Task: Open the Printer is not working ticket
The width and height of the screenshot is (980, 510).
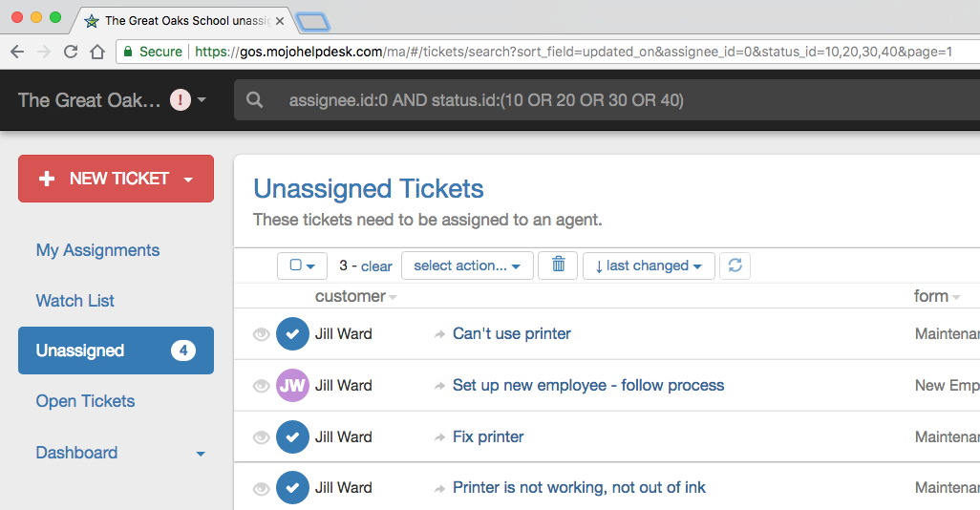Action: 579,488
